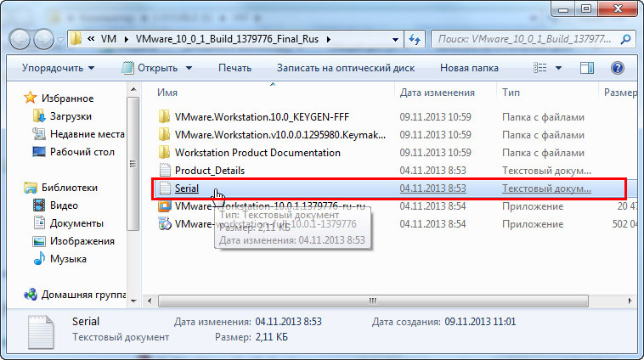Screen dimensions: 644x360
Task: Select Workstation Product Documentation folder
Action: click(x=257, y=153)
